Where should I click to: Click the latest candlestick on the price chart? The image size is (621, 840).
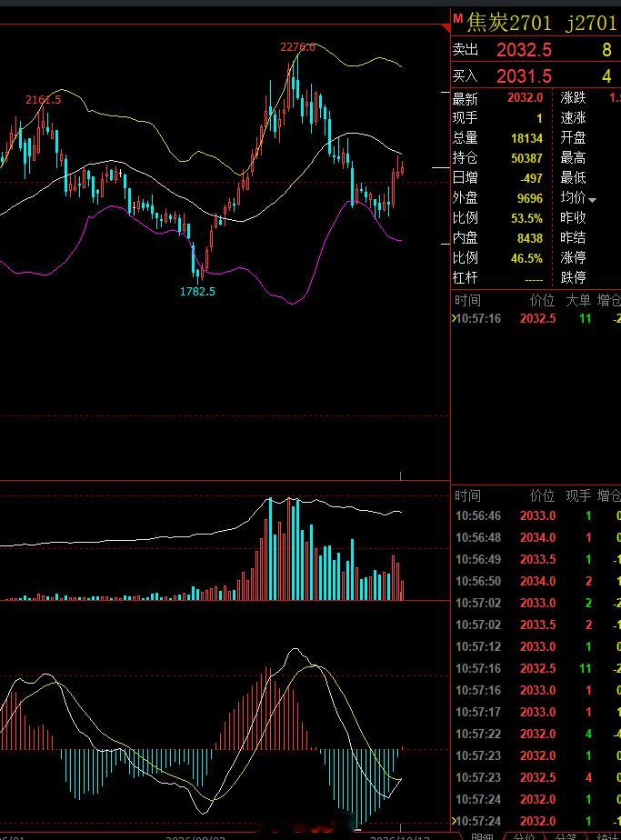point(403,167)
